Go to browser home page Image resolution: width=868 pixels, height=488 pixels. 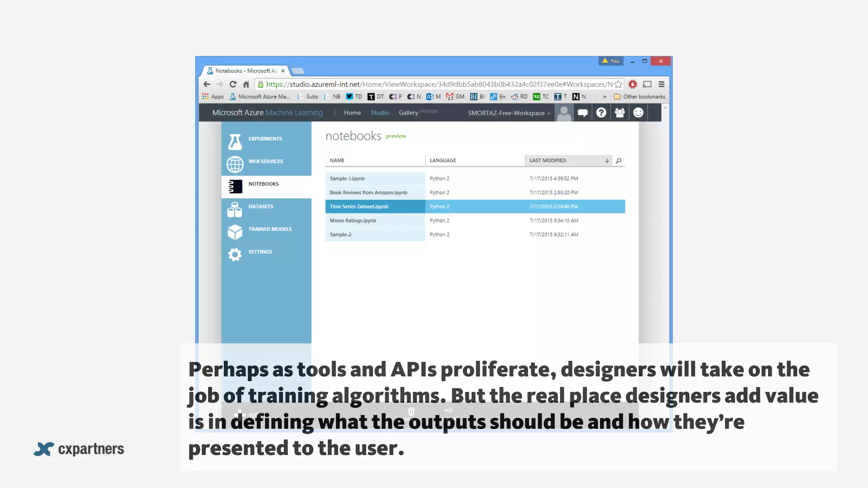(246, 84)
